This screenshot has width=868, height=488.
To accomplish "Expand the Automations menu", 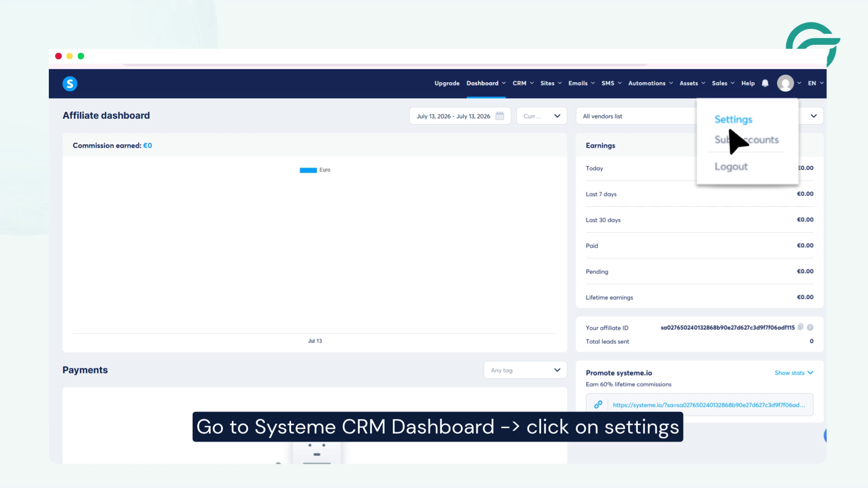I will [651, 83].
